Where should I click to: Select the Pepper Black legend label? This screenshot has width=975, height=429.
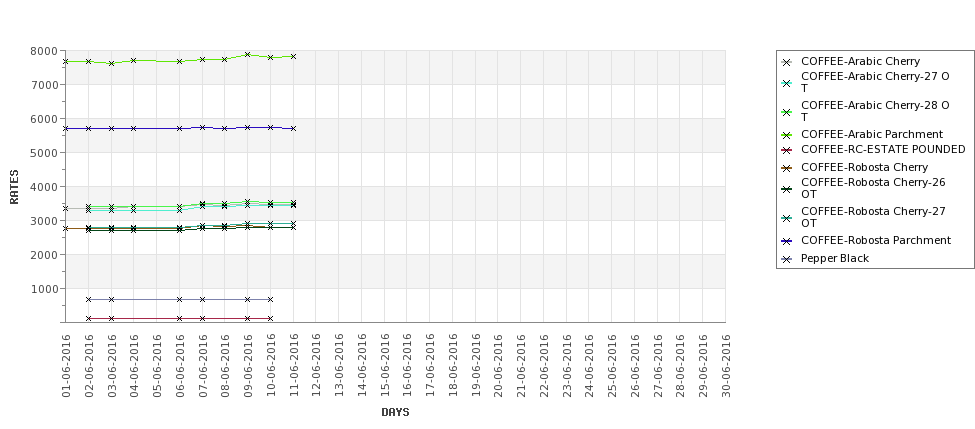point(834,258)
